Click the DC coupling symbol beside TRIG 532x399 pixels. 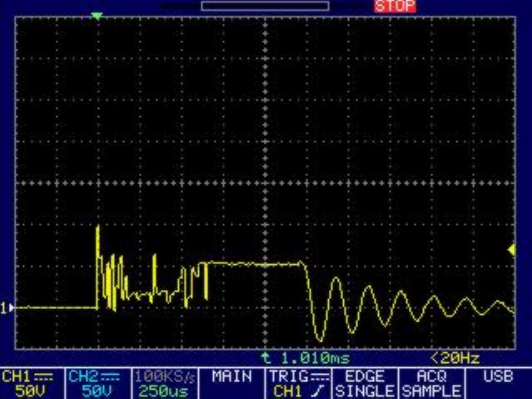[320, 377]
